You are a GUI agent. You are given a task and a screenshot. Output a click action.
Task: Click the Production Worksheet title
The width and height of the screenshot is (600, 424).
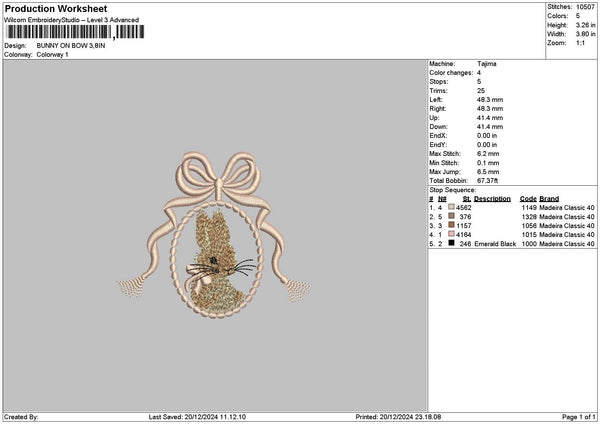pos(52,8)
